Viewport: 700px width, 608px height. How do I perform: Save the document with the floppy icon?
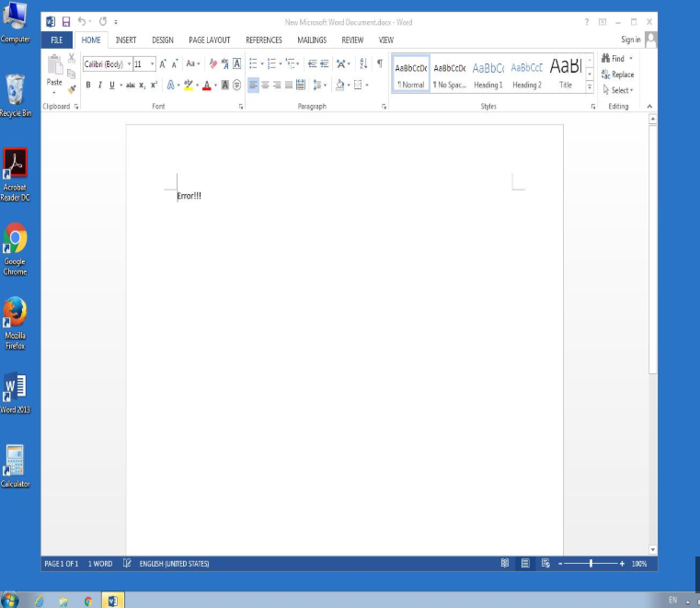click(x=66, y=21)
